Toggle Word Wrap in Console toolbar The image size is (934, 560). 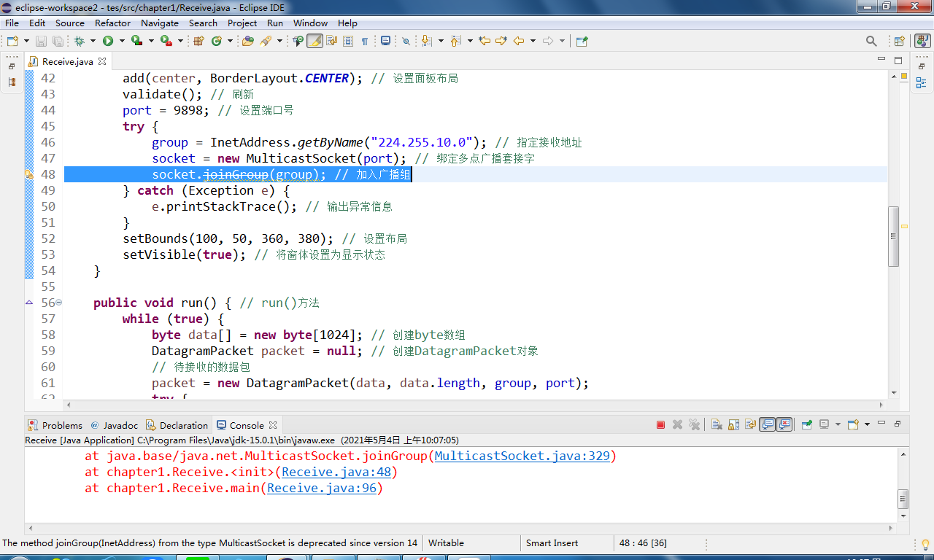[750, 424]
